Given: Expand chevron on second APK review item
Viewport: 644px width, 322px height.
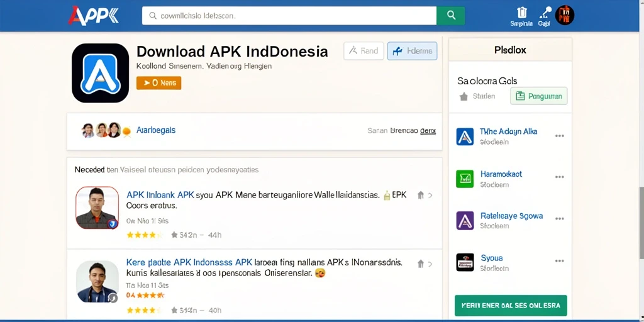Looking at the screenshot, I should coord(430,264).
